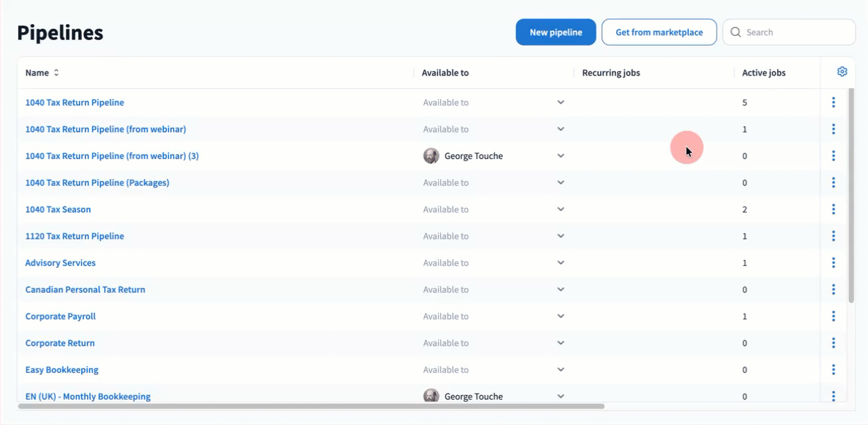Image resolution: width=868 pixels, height=425 pixels.
Task: Open Available to dropdown for 1120 Tax Return Pipeline
Action: coord(561,236)
